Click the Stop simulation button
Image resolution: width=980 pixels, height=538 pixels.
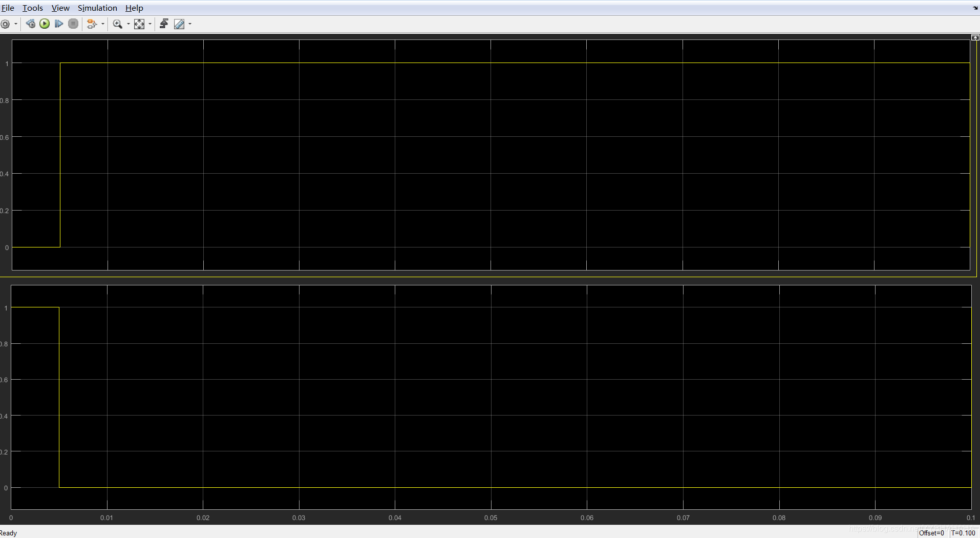(x=73, y=24)
